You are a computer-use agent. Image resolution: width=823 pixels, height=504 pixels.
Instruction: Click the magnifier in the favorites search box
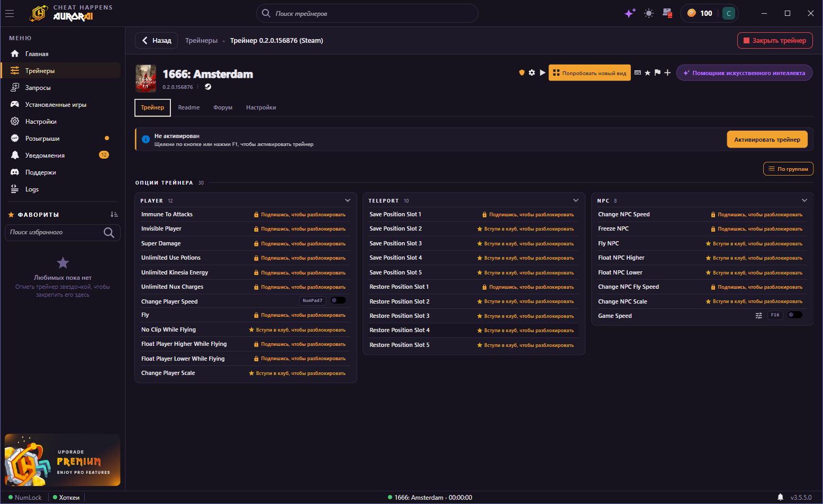point(109,233)
